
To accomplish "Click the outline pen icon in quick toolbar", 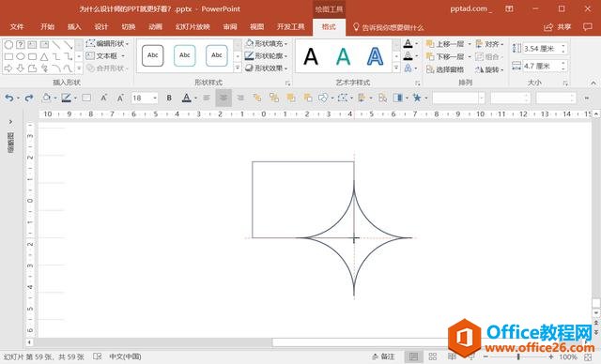I will [x=67, y=98].
